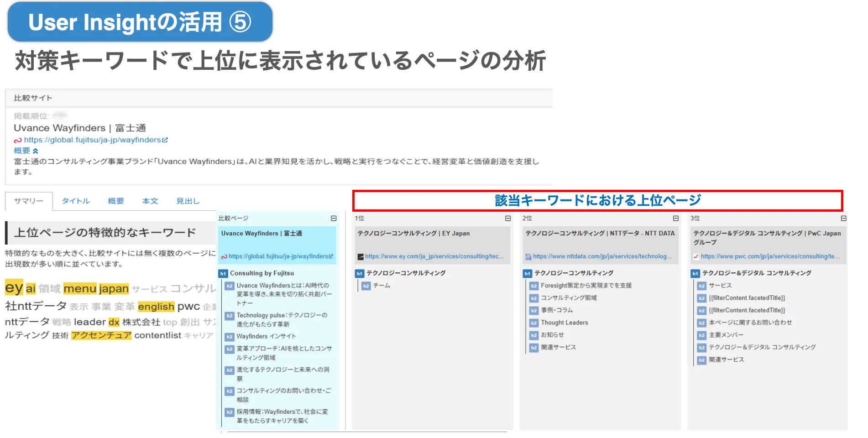Collapse the 3位 panel with its minus toggle
Image resolution: width=868 pixels, height=438 pixels.
843,218
